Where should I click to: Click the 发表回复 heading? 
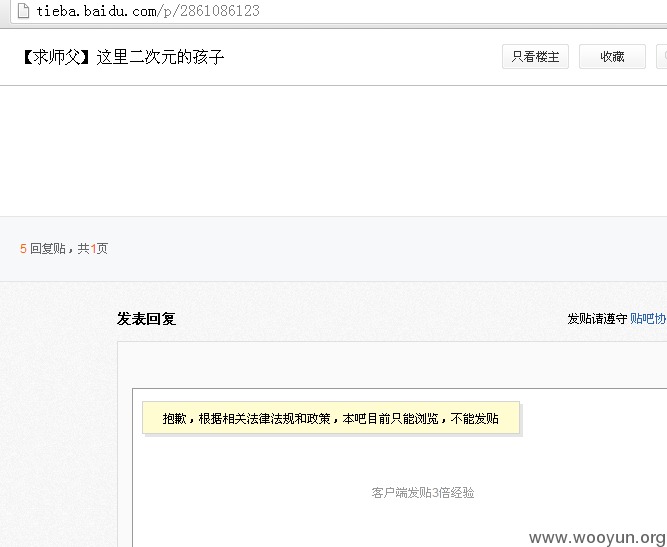click(x=146, y=319)
